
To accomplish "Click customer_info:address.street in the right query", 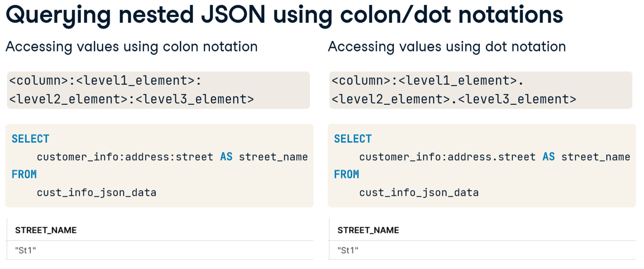I will 447,157.
